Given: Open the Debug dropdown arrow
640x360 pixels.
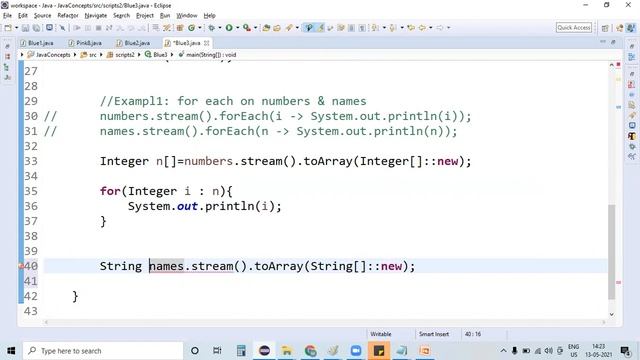Looking at the screenshot, I should coord(220,28).
